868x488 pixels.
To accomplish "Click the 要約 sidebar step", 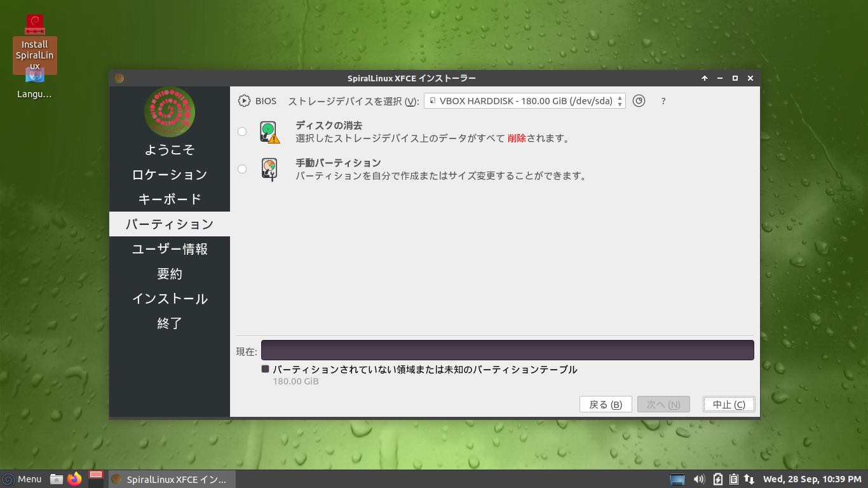I will click(x=170, y=274).
